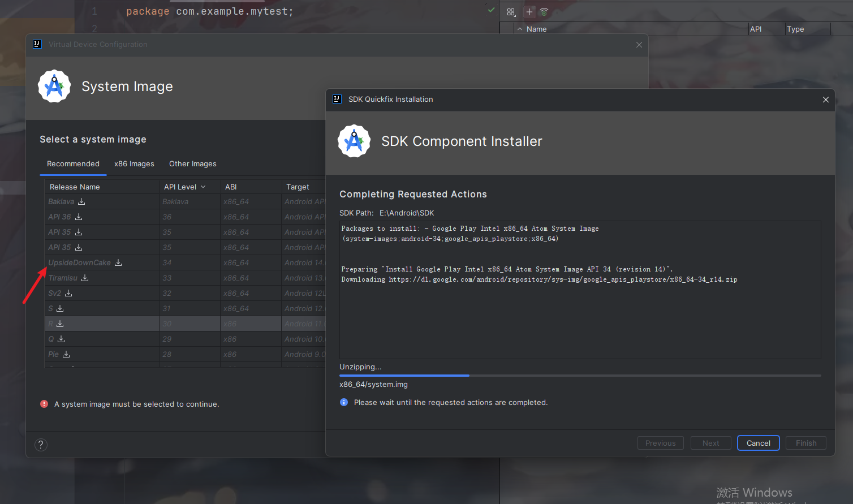Click the API level 33 cell

click(189, 278)
